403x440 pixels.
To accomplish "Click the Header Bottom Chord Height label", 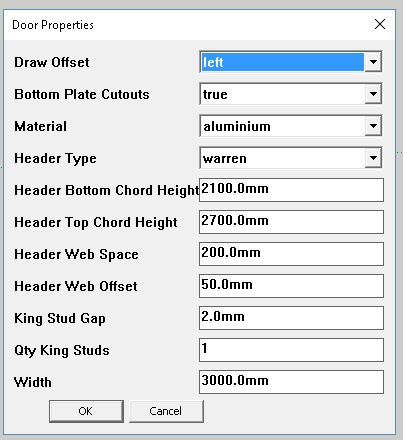I will (107, 190).
